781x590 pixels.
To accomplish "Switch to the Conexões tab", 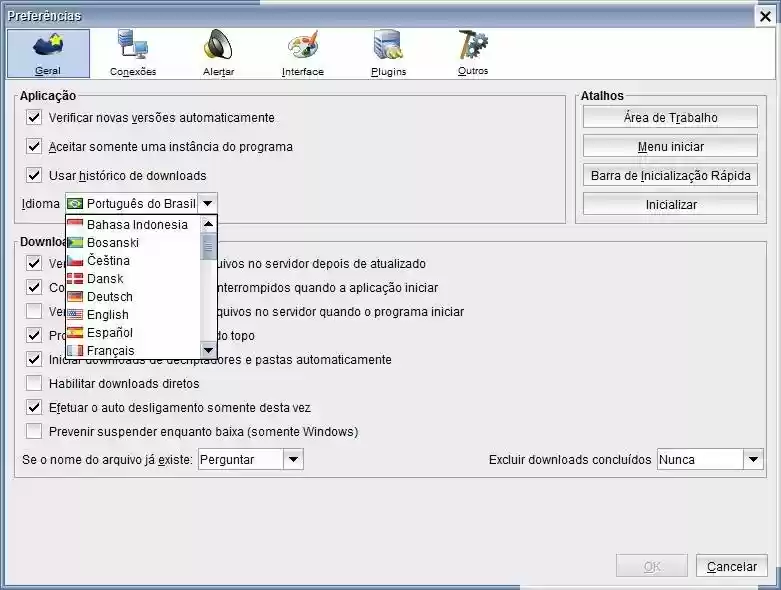I will tap(133, 53).
